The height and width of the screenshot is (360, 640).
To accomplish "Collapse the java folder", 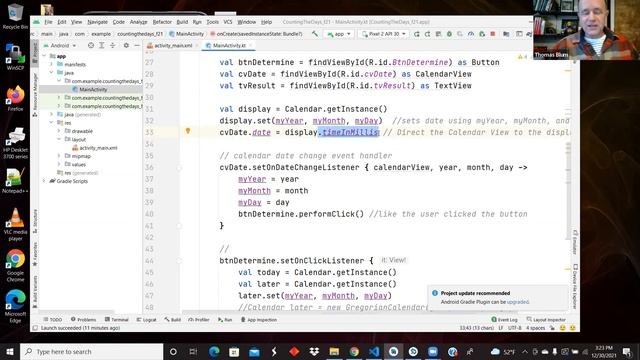I will (x=51, y=73).
